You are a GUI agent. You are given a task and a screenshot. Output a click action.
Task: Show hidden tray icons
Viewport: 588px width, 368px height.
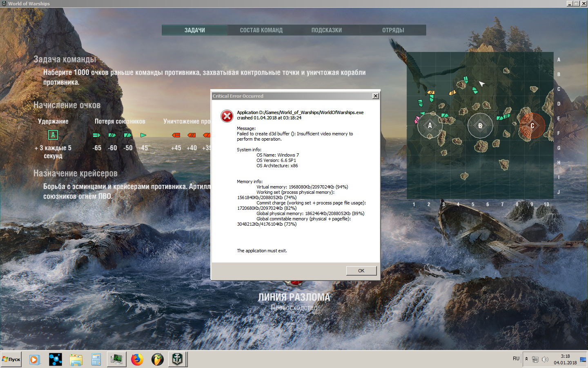[x=527, y=359]
